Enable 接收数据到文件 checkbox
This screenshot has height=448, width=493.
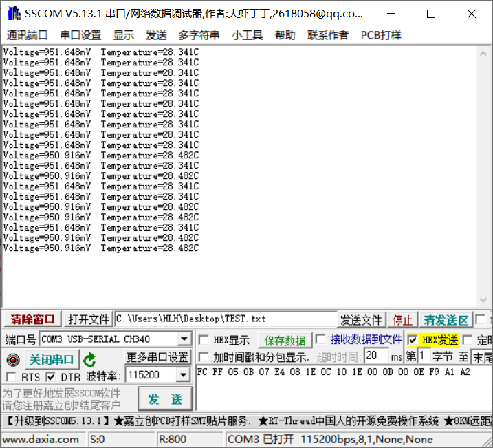(320, 339)
